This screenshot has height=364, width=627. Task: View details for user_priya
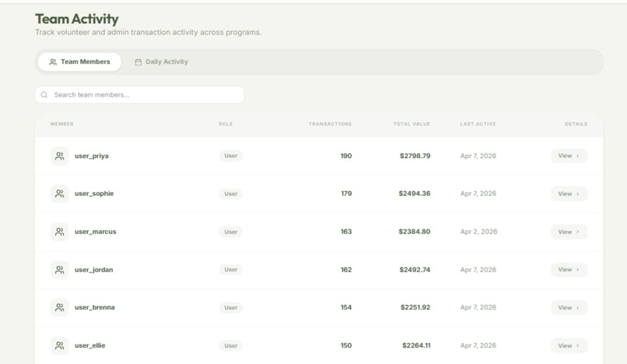click(569, 156)
